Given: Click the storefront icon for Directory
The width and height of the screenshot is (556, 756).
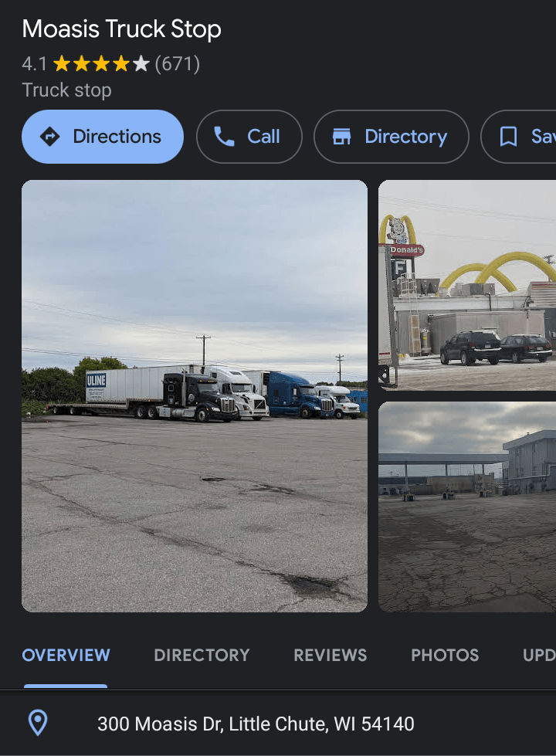Looking at the screenshot, I should click(x=341, y=137).
